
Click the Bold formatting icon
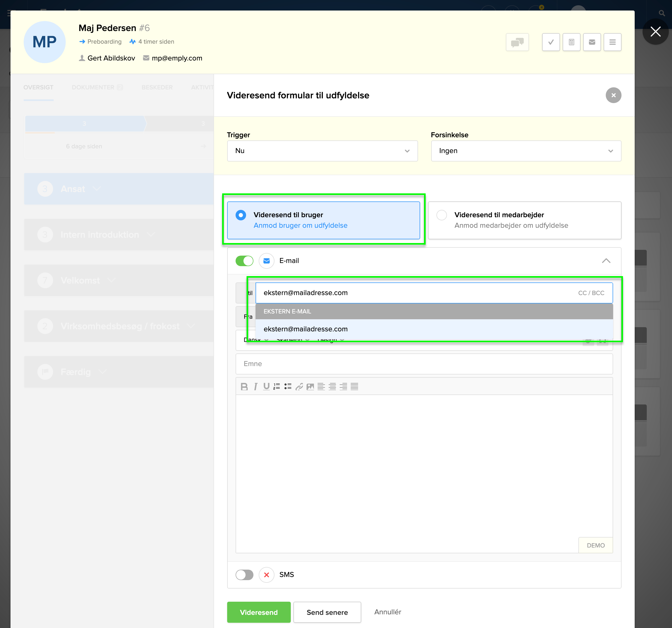244,387
